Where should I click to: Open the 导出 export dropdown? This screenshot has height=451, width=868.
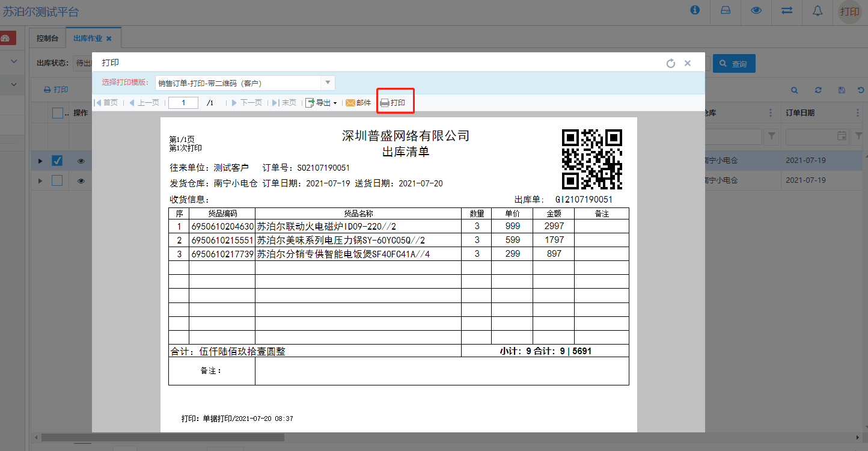click(x=322, y=103)
